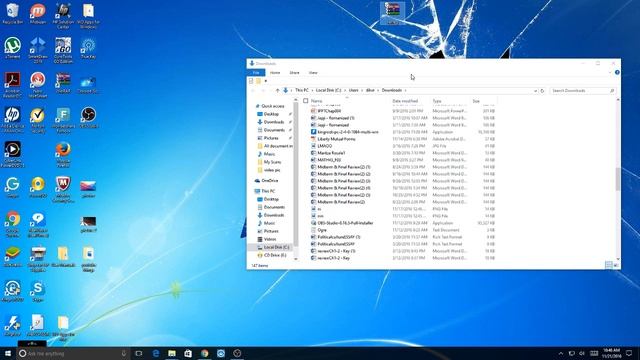Expand the ribbon with the chevron near the help icon
The width and height of the screenshot is (640, 360).
point(610,72)
